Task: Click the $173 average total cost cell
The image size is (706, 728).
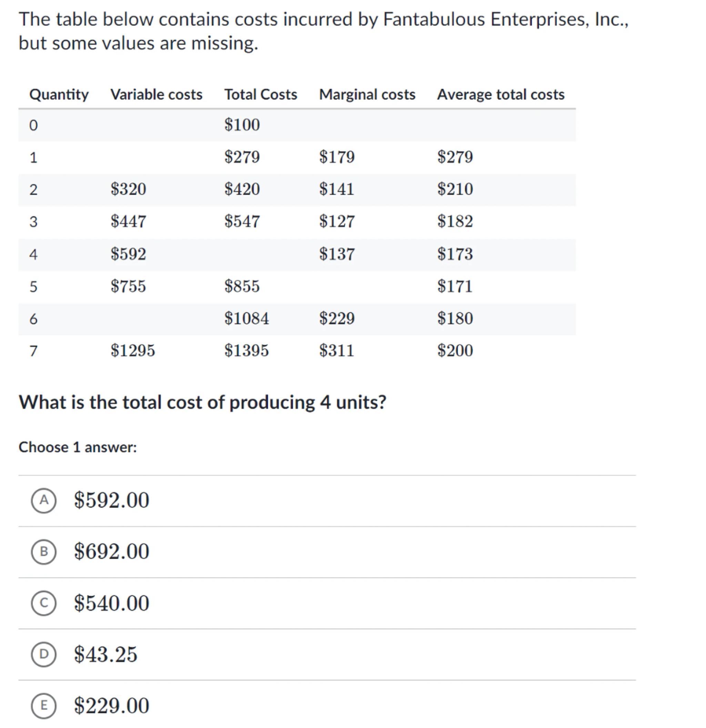Action: [455, 254]
